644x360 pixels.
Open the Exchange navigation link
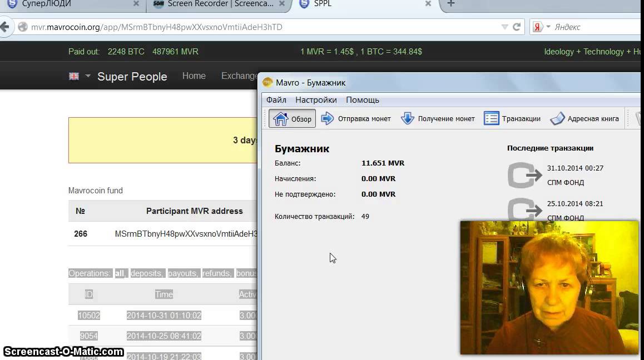[240, 76]
